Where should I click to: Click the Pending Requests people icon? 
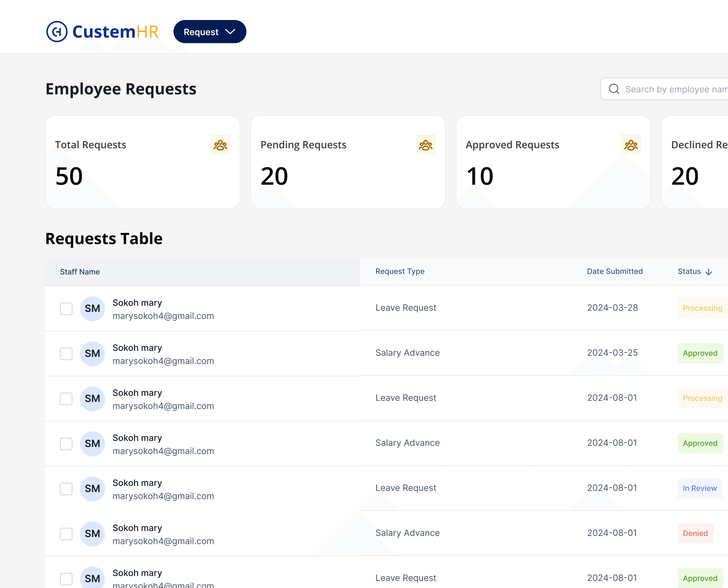pyautogui.click(x=425, y=145)
